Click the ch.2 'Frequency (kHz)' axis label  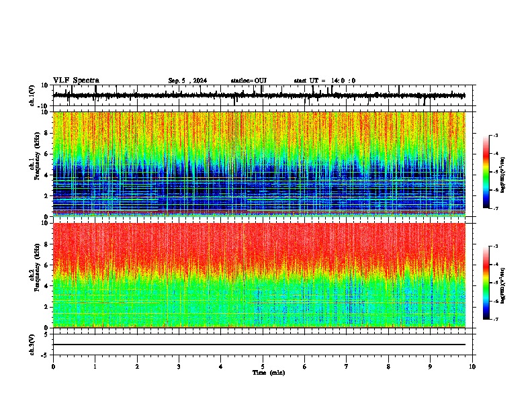coord(37,267)
